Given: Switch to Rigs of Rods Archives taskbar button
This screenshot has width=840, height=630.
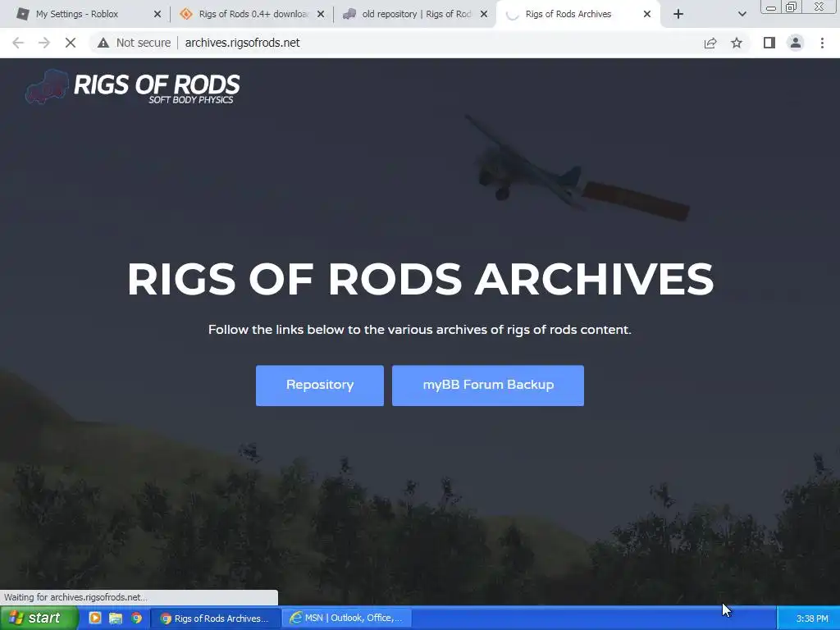Looking at the screenshot, I should 216,619.
